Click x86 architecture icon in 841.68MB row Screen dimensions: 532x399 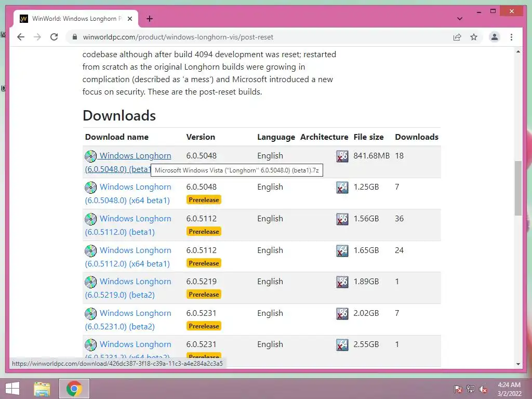point(342,156)
